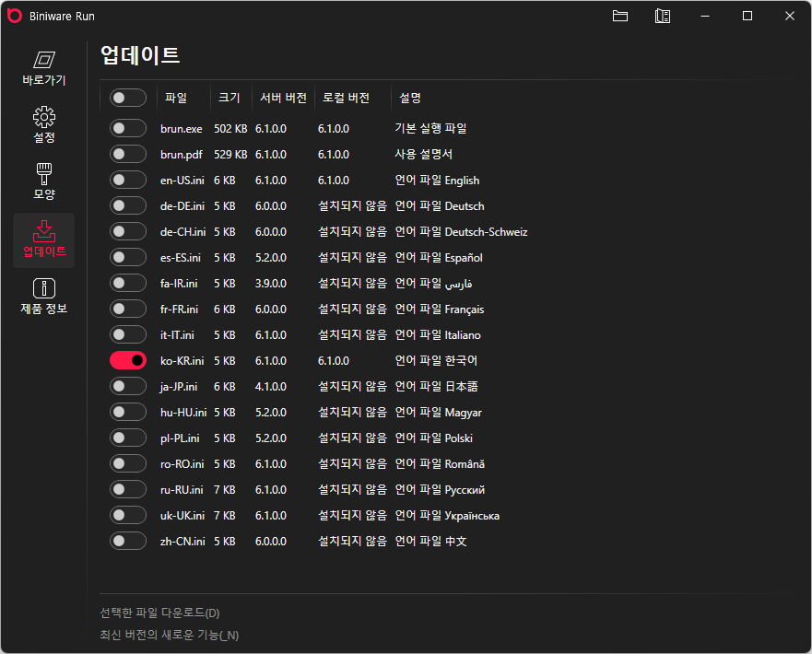Open 설정 settings gear section
The image size is (812, 654).
coord(44,125)
